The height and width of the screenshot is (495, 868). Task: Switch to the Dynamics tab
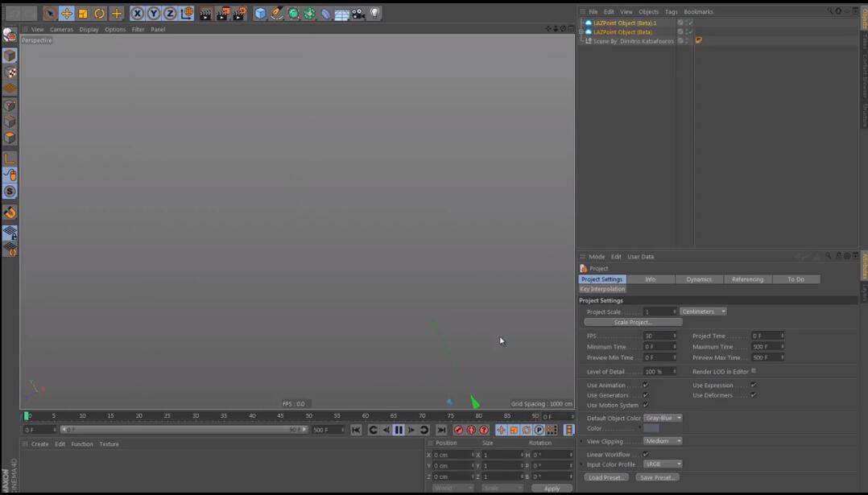click(699, 278)
